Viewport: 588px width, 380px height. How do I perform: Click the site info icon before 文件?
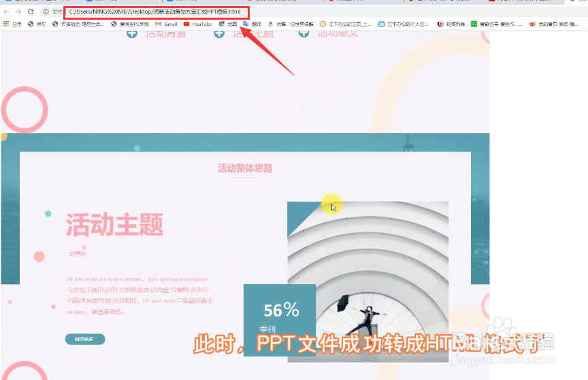[x=46, y=12]
